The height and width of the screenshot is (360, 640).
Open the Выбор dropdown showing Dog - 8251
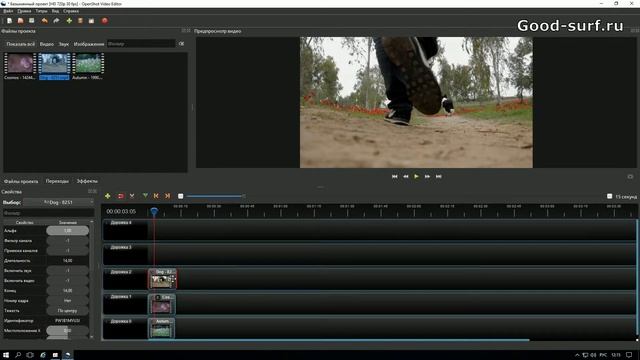pyautogui.click(x=58, y=202)
